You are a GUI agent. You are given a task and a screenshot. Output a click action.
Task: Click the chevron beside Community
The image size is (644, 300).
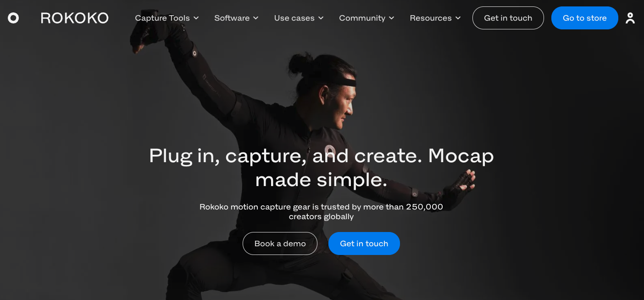coord(392,18)
